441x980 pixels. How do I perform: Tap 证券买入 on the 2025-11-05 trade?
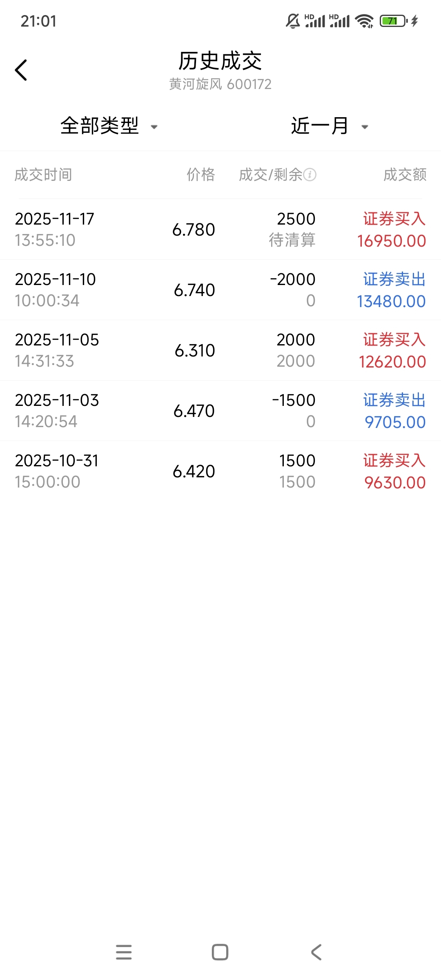pyautogui.click(x=394, y=340)
